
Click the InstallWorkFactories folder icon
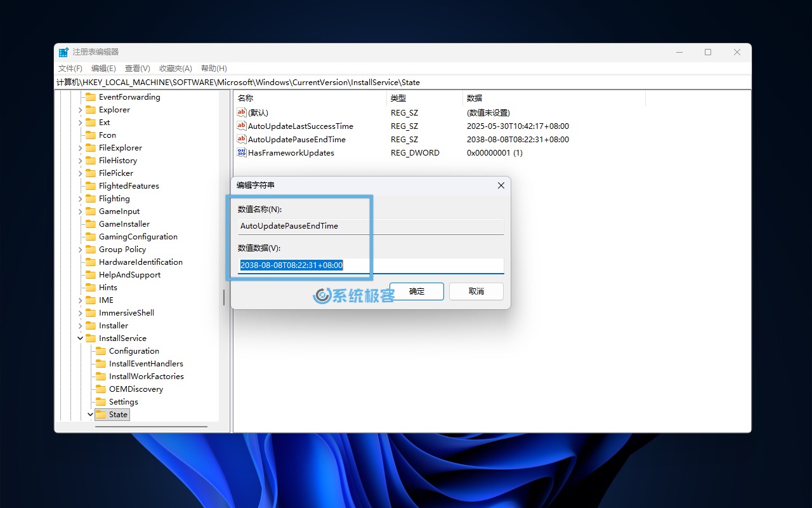103,376
